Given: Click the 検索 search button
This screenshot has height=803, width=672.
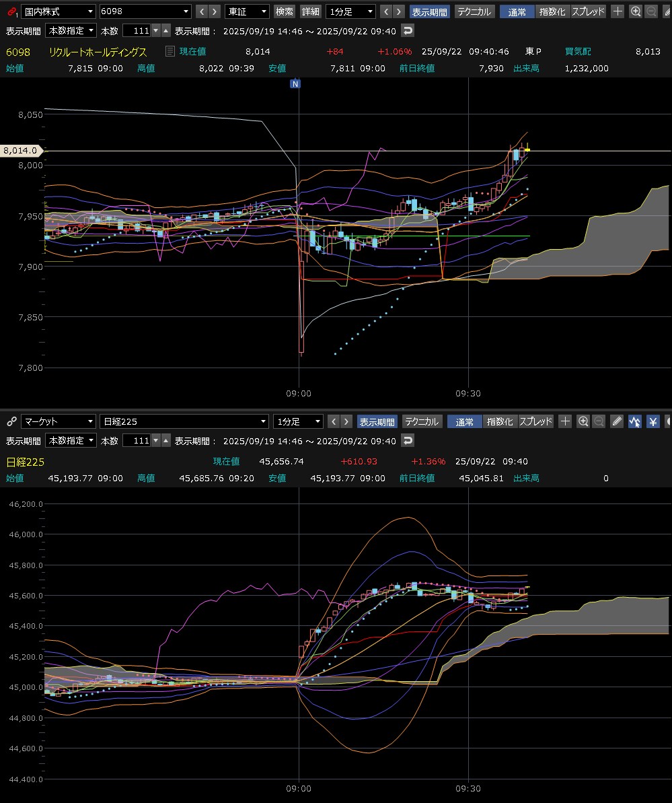Looking at the screenshot, I should [x=284, y=11].
